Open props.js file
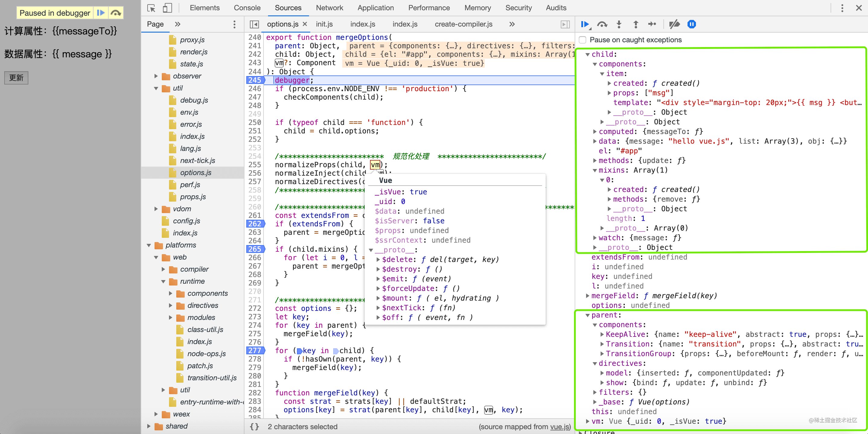Screen dimensions: 868x434 coord(193,197)
